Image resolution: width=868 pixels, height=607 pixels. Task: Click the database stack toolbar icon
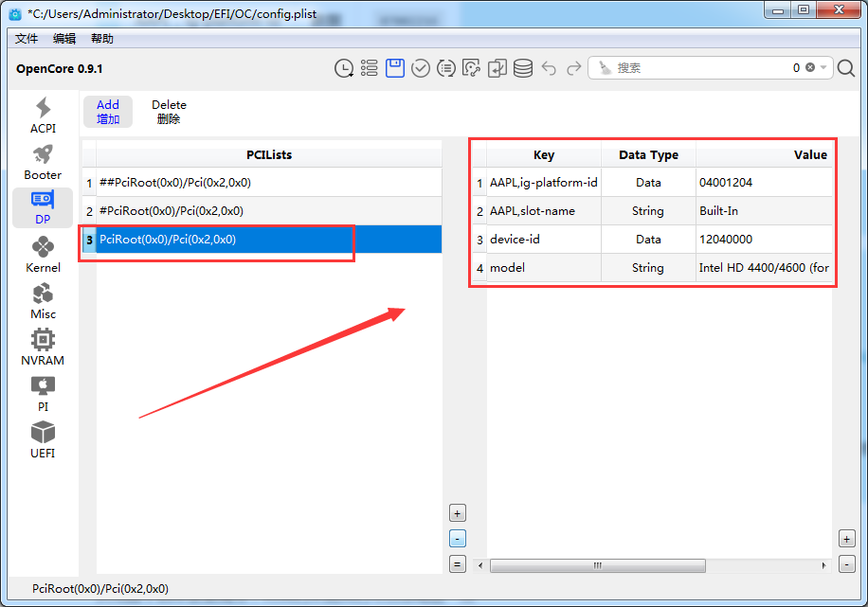[523, 68]
